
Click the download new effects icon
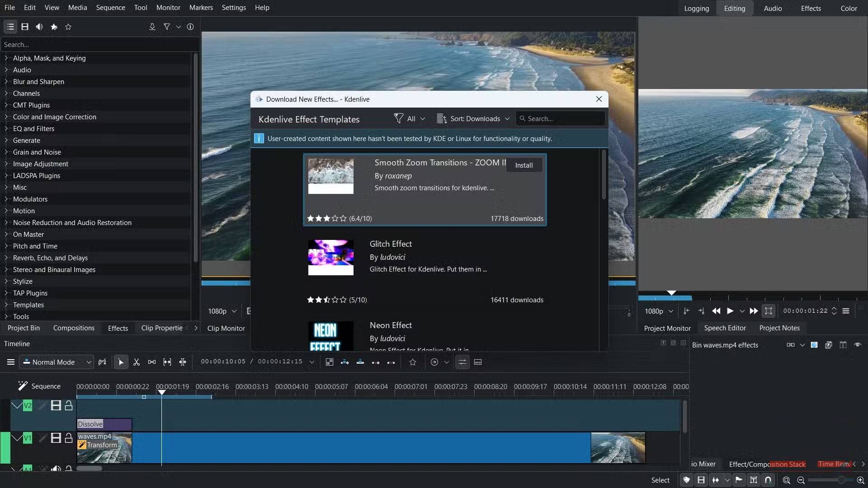coord(152,27)
